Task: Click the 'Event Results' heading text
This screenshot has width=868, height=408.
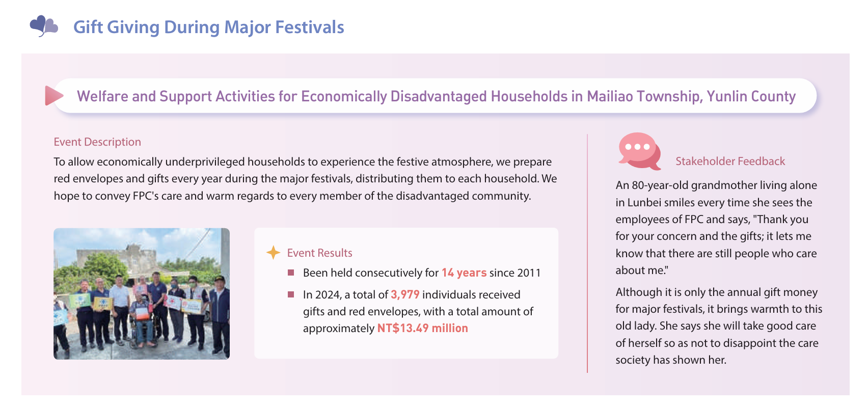Action: 319,253
